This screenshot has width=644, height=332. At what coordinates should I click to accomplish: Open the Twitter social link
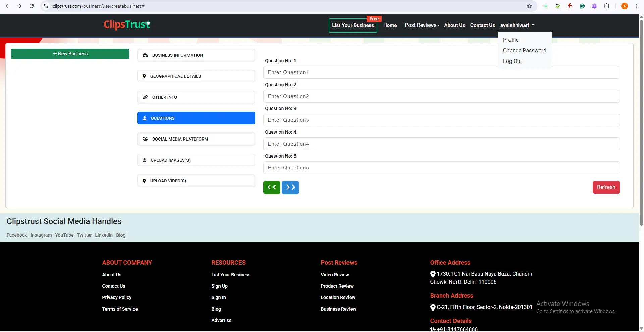(x=84, y=235)
